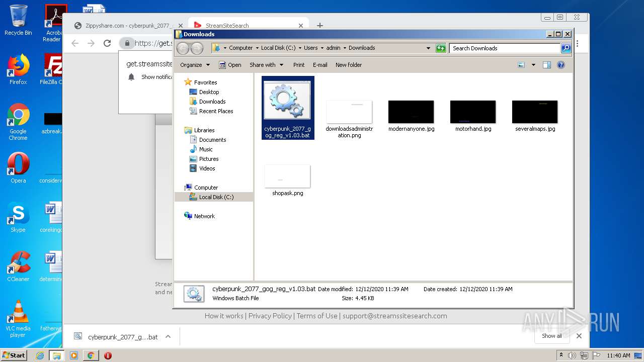Click the Chrome taskbar button
The image size is (644, 362).
pyautogui.click(x=91, y=355)
